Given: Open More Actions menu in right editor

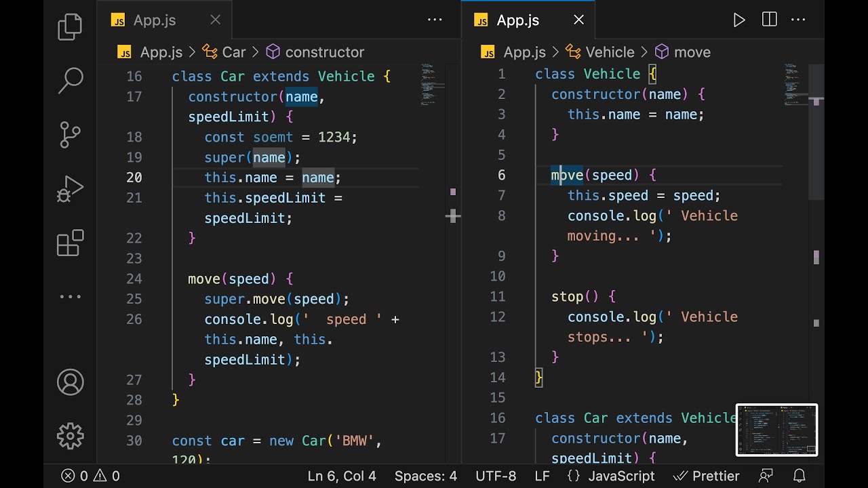Looking at the screenshot, I should (798, 20).
